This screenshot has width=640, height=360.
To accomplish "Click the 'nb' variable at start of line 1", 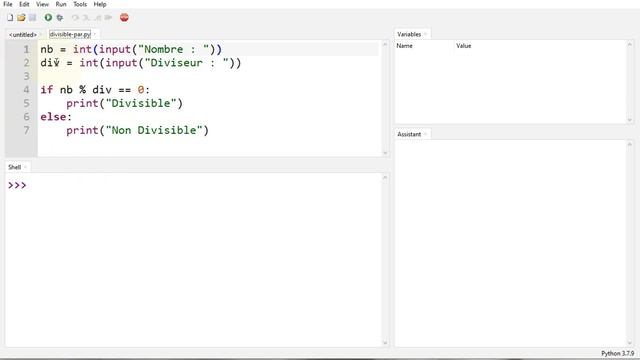I will click(47, 49).
